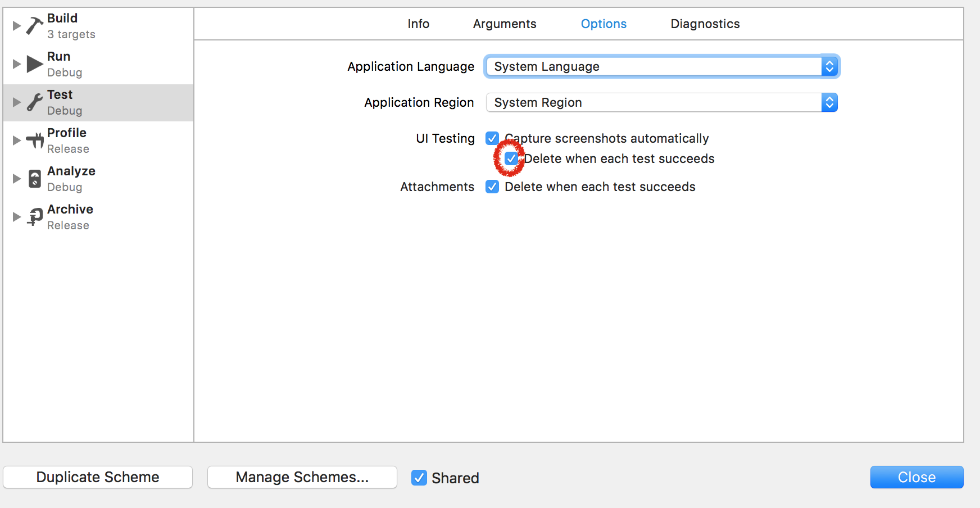Select the Profile Release label

coord(68,149)
